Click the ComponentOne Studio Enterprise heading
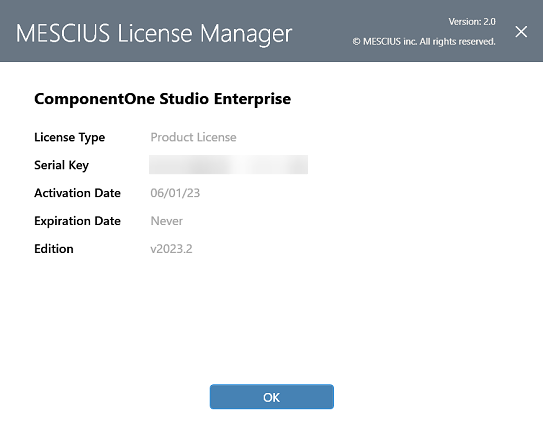The height and width of the screenshot is (434, 543). (x=162, y=99)
